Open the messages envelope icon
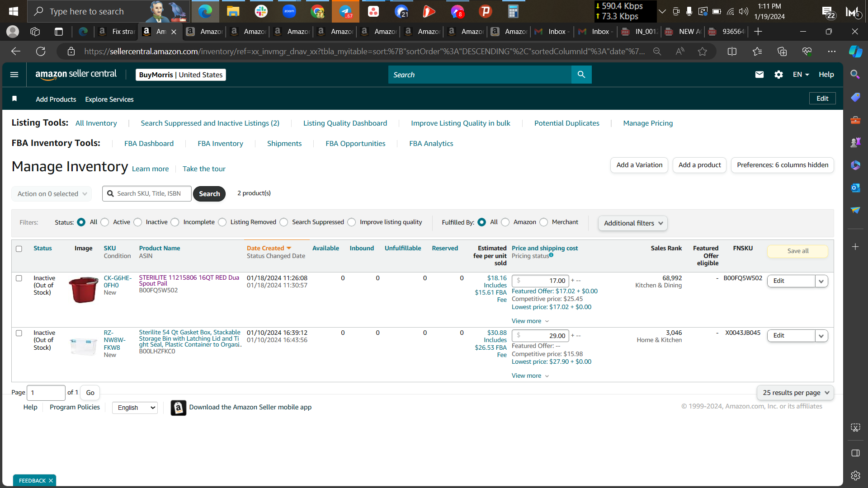This screenshot has height=488, width=868. click(x=759, y=75)
